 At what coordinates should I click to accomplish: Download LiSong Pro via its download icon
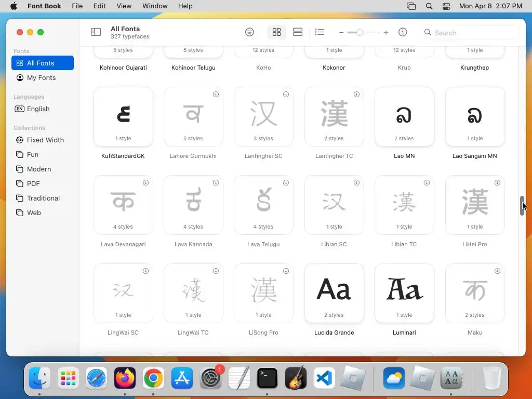[286, 271]
